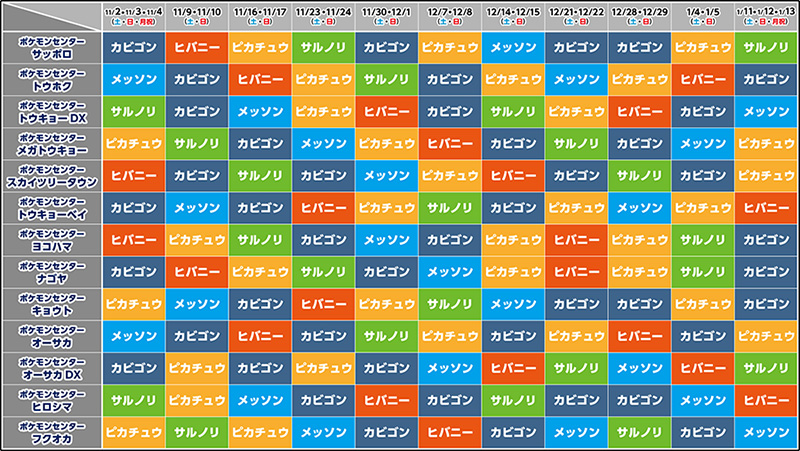Select the ポケモンセンター ヒロシマ row header
Image resolution: width=800 pixels, height=451 pixels.
52,400
